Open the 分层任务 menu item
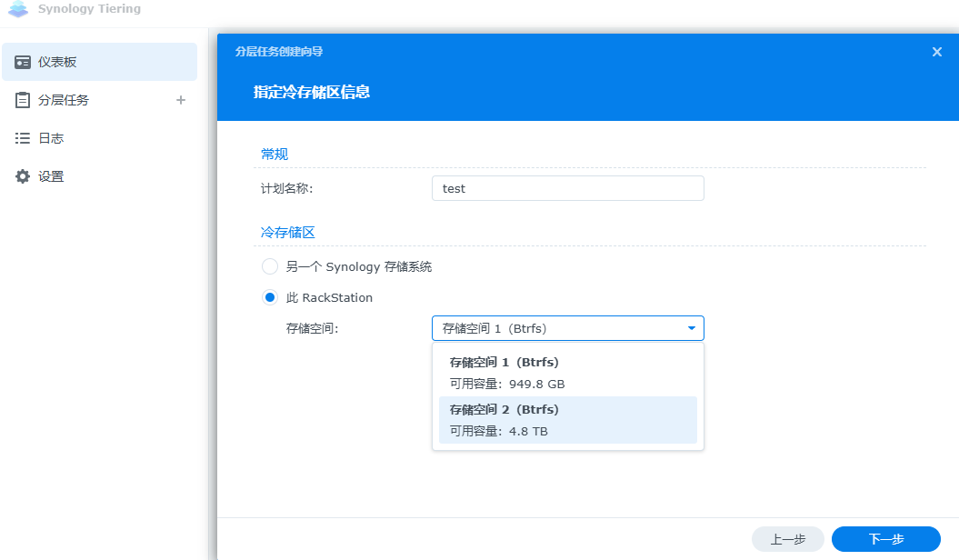 (x=64, y=100)
